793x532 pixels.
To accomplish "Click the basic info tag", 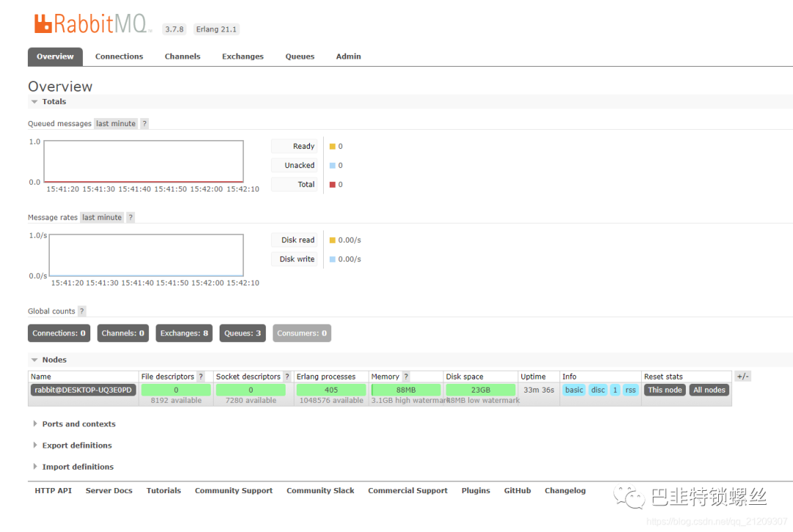I will click(574, 390).
